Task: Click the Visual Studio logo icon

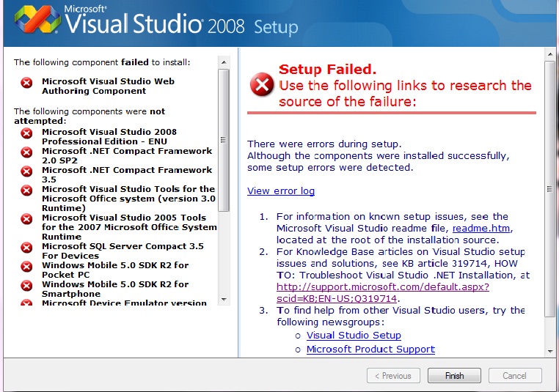Action: pos(37,20)
